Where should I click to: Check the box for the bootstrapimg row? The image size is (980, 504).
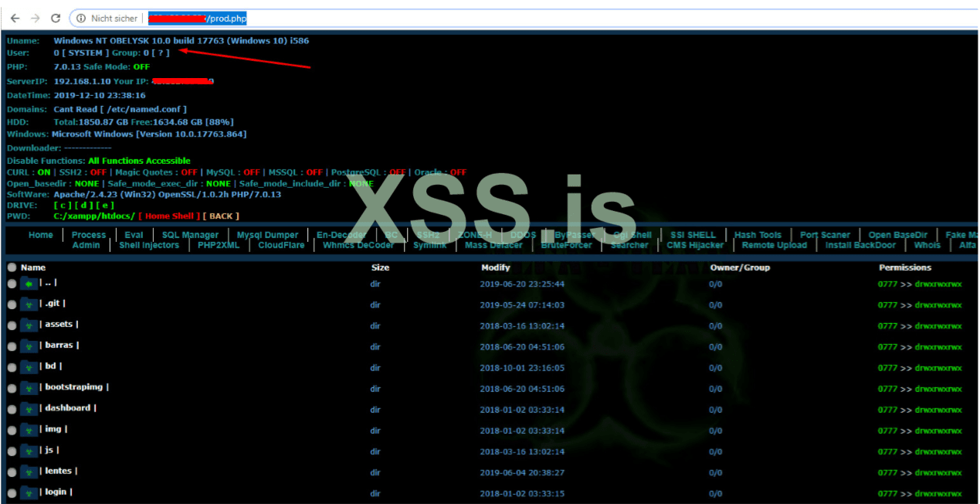(x=12, y=389)
